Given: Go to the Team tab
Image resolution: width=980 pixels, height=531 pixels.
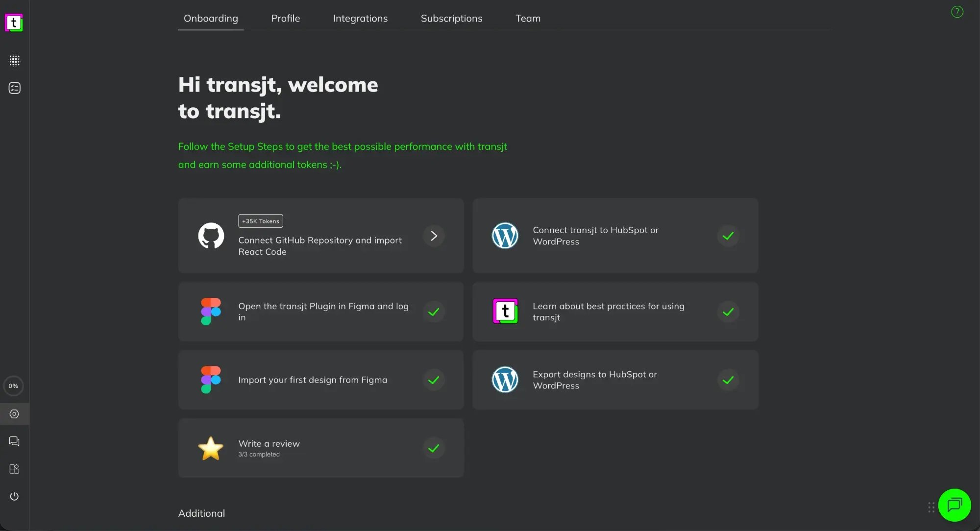Looking at the screenshot, I should pos(528,18).
